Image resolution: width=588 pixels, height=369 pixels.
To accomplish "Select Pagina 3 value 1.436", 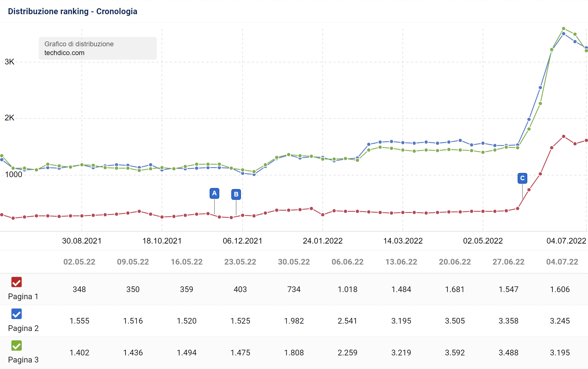I will coord(133,353).
